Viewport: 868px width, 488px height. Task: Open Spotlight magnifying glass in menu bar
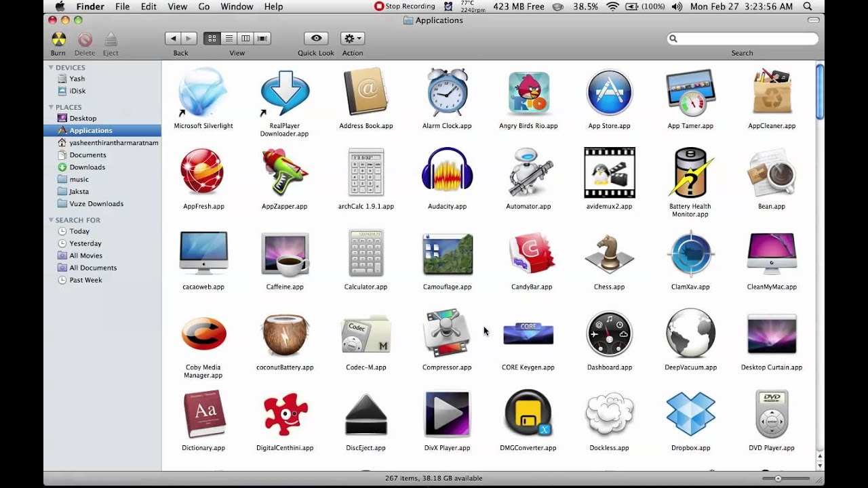point(808,6)
